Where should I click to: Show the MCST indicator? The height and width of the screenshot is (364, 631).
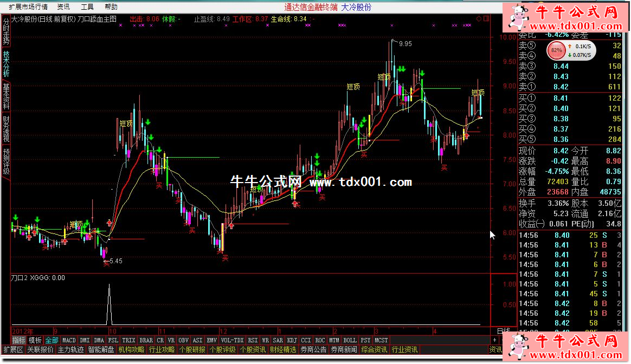click(x=381, y=340)
